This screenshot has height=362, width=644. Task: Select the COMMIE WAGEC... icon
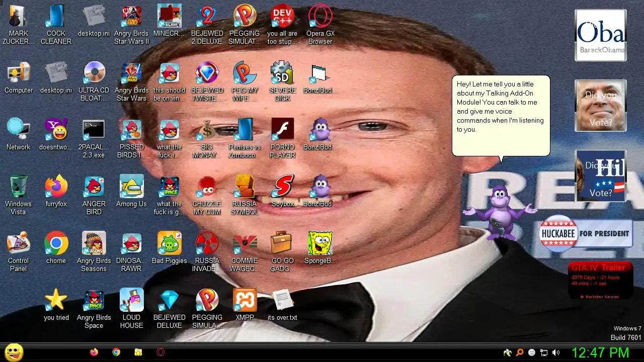[245, 252]
